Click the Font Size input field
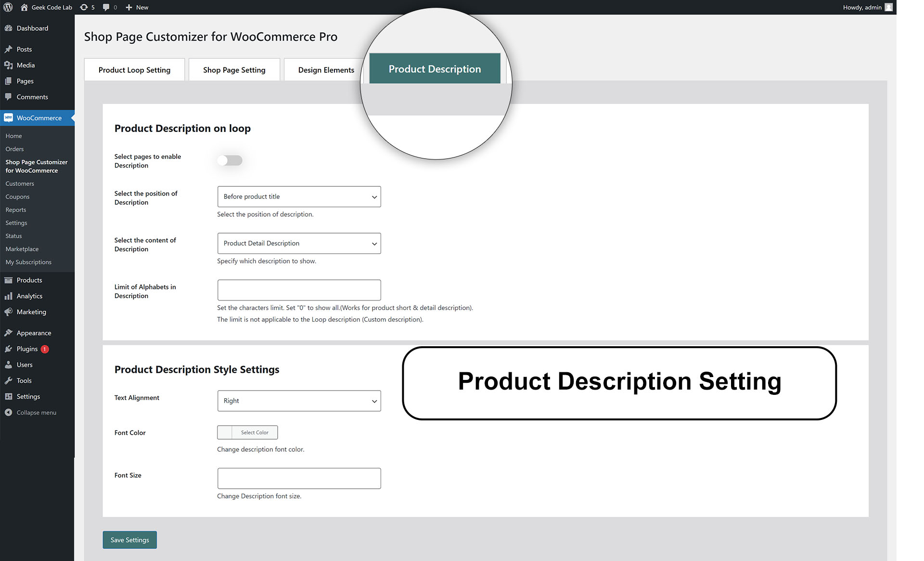This screenshot has width=924, height=561. (299, 478)
